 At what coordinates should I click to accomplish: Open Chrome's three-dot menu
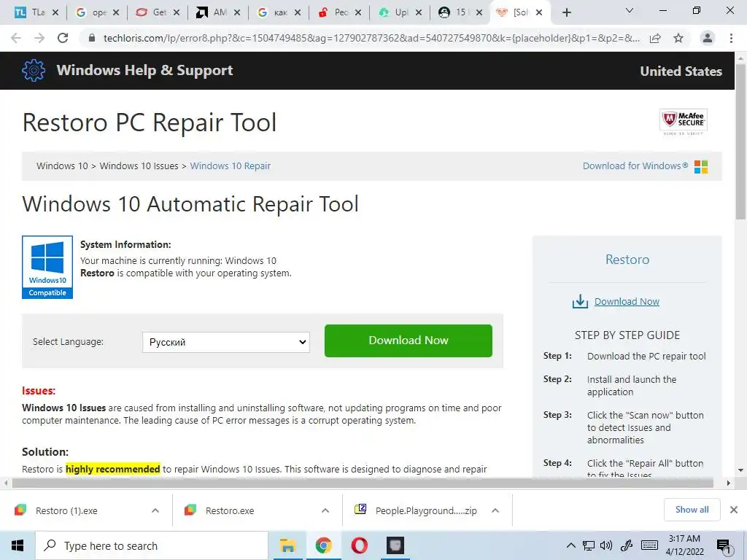click(731, 38)
